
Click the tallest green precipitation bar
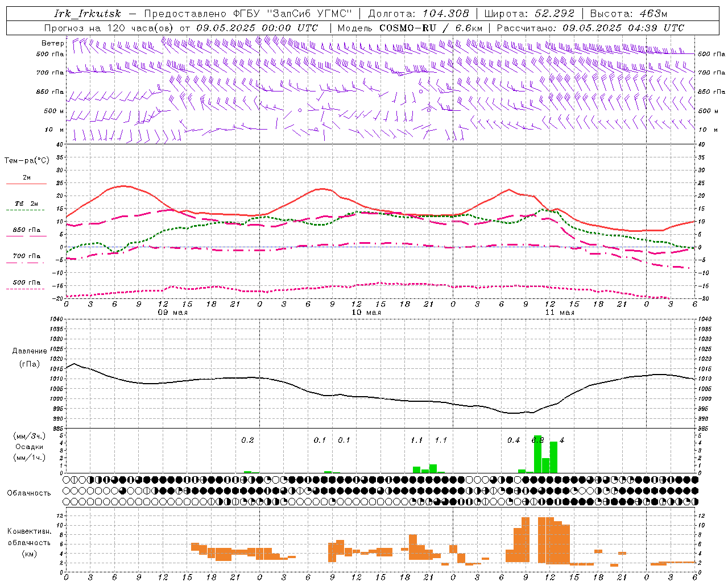point(537,454)
